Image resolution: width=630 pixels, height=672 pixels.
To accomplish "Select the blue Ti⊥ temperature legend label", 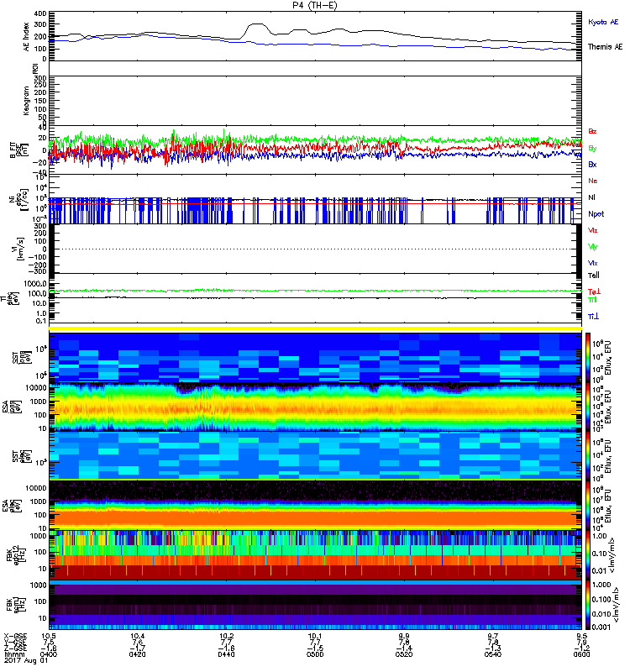I will pyautogui.click(x=593, y=317).
